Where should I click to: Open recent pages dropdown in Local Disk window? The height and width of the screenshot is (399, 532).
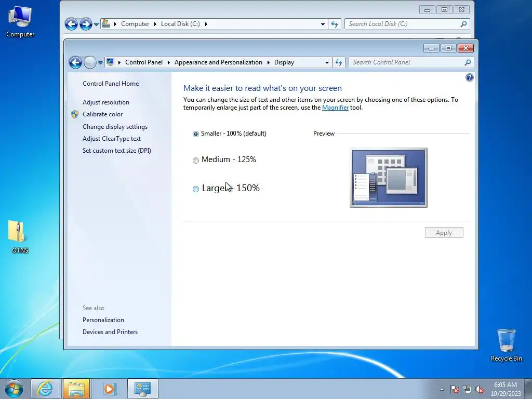pyautogui.click(x=96, y=24)
